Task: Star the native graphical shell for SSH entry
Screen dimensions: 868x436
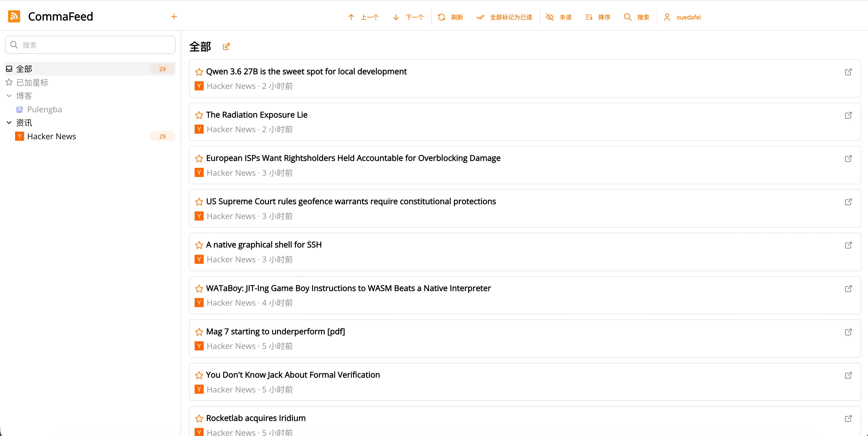Action: pos(199,245)
